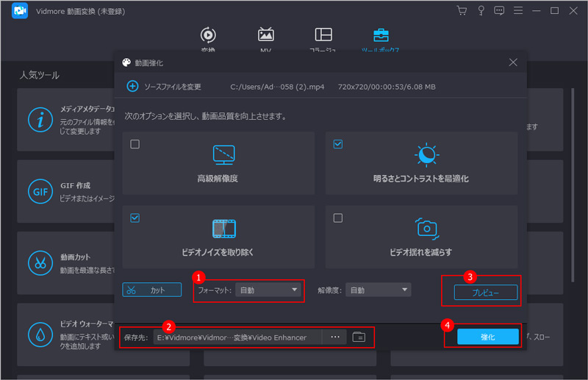Switch to the Converter tab
588x380 pixels.
tap(208, 39)
